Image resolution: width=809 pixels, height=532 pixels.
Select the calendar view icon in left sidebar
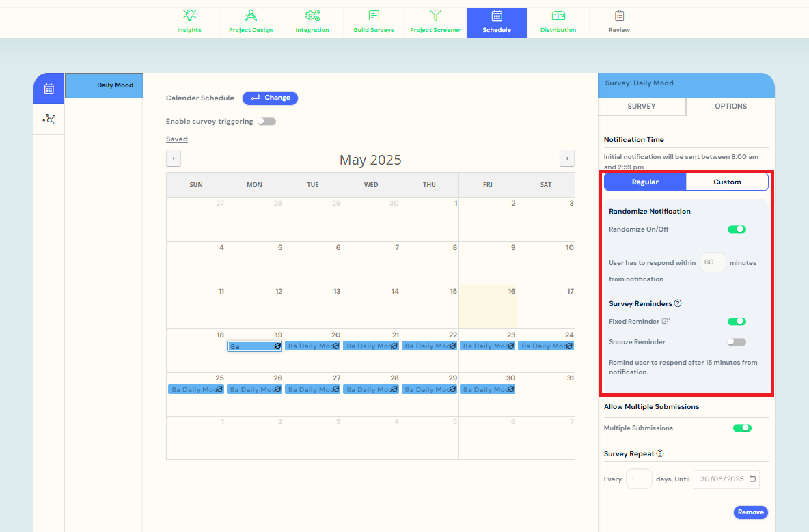pyautogui.click(x=49, y=89)
